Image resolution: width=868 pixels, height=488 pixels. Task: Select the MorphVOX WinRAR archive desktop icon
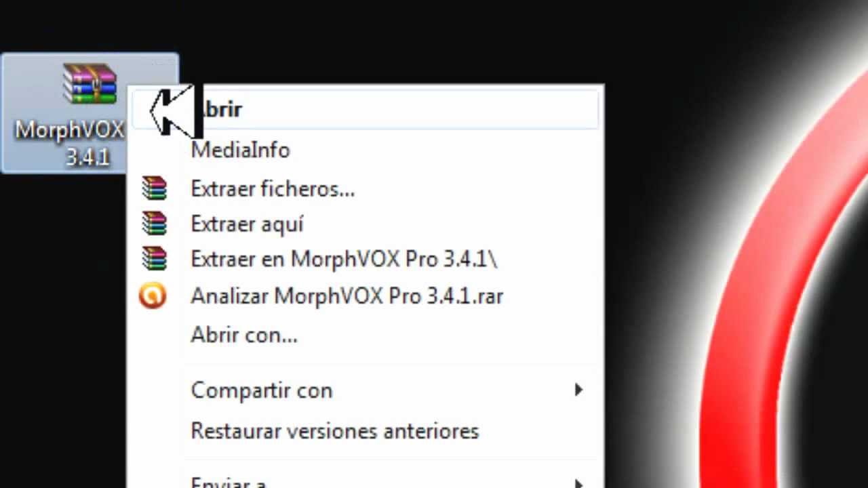(90, 83)
